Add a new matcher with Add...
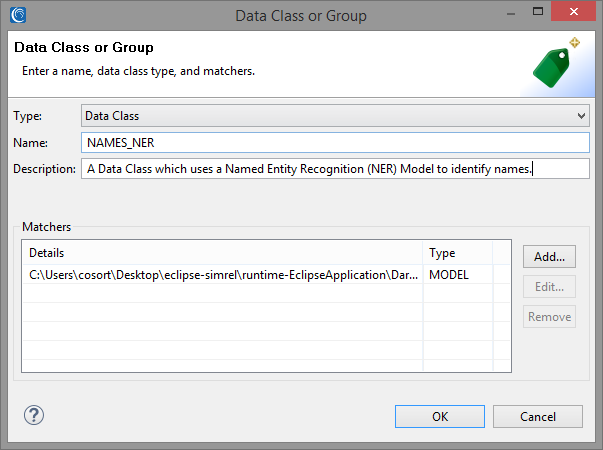This screenshot has height=450, width=603. point(549,257)
